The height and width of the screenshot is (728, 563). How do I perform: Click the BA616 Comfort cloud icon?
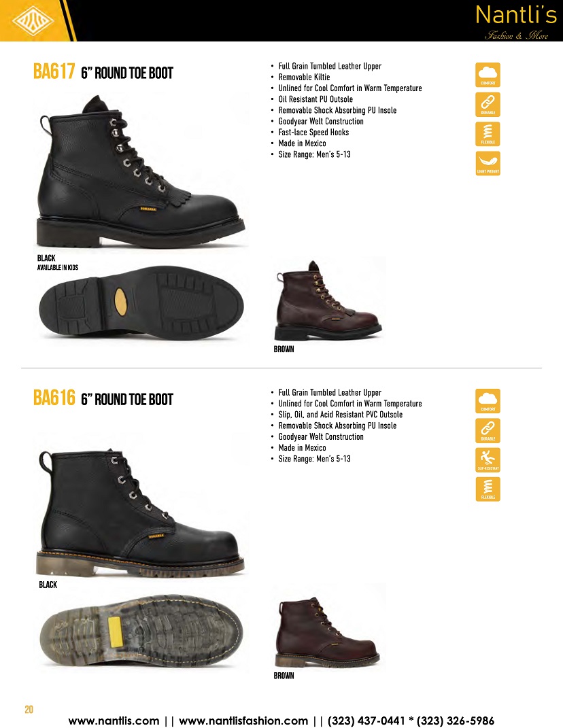pyautogui.click(x=488, y=401)
